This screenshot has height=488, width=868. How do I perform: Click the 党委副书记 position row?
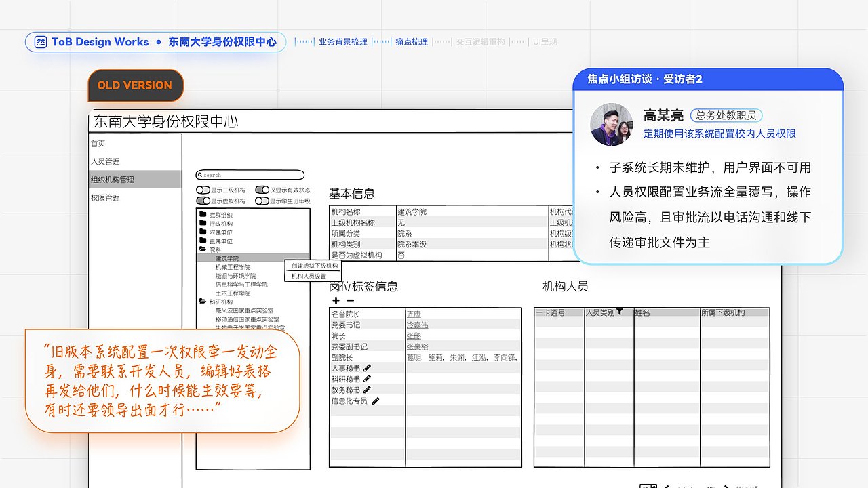click(x=425, y=347)
